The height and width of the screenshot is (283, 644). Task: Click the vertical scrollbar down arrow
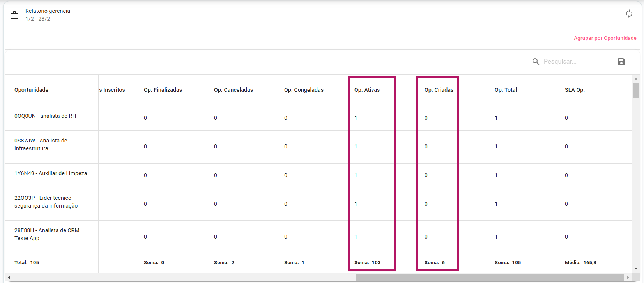636,269
